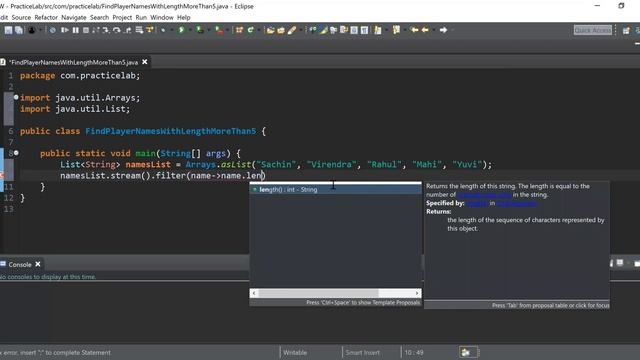Toggle Skip All Breakpoints icon
Image resolution: width=640 pixels, height=360 pixels.
coord(53,30)
